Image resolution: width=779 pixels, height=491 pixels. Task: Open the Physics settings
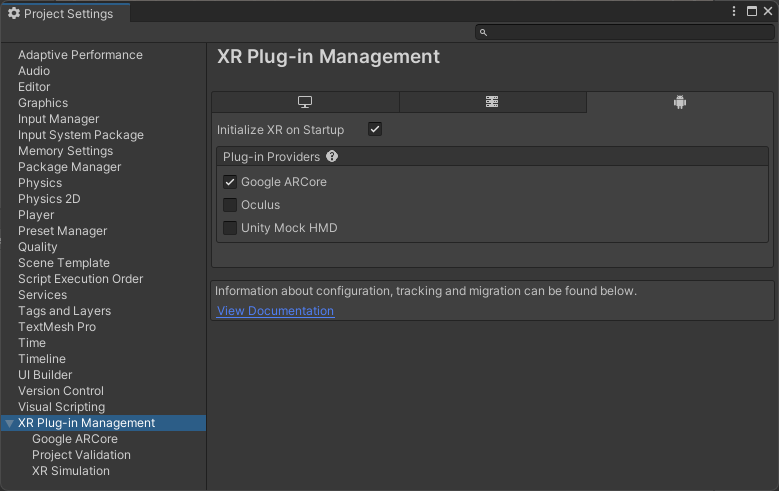[40, 183]
